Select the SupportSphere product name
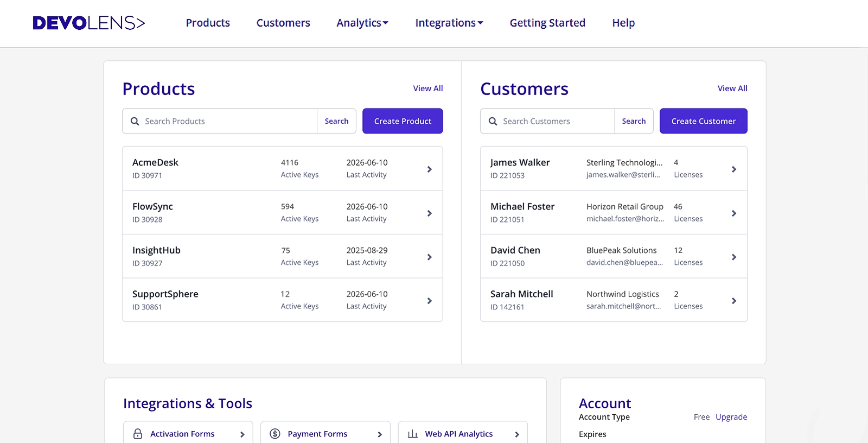 [165, 294]
